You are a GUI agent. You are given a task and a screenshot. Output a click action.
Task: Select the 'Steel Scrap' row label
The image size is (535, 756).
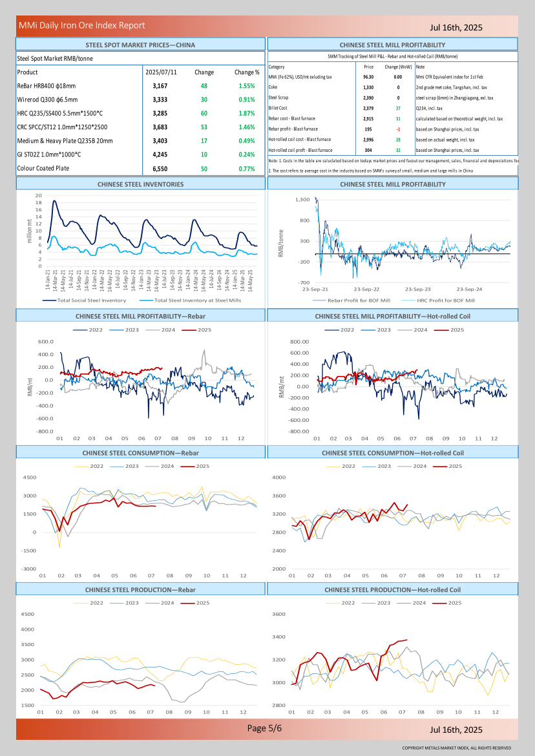coord(278,98)
